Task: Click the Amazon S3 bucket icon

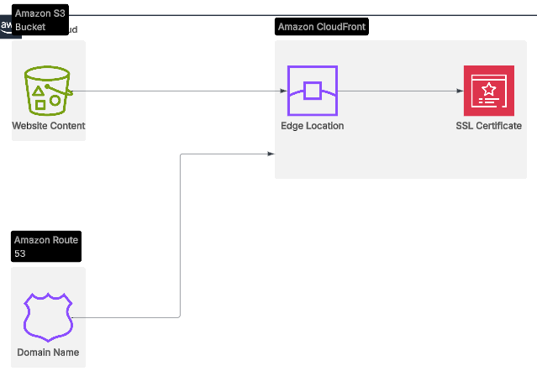Action: tap(48, 91)
